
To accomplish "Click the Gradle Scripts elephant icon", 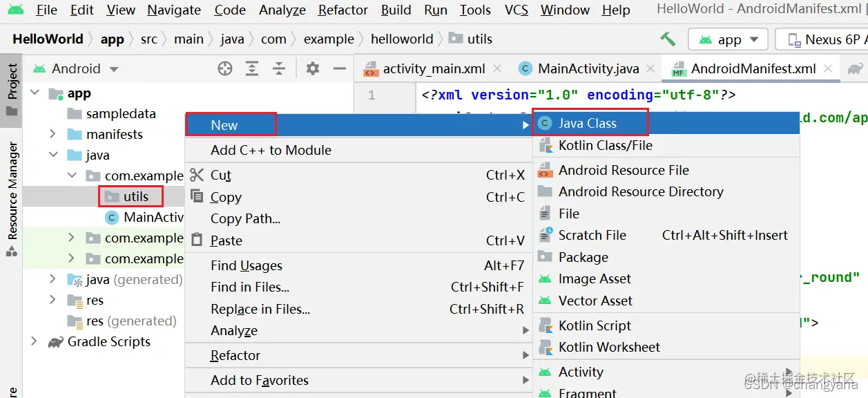I will coord(55,341).
